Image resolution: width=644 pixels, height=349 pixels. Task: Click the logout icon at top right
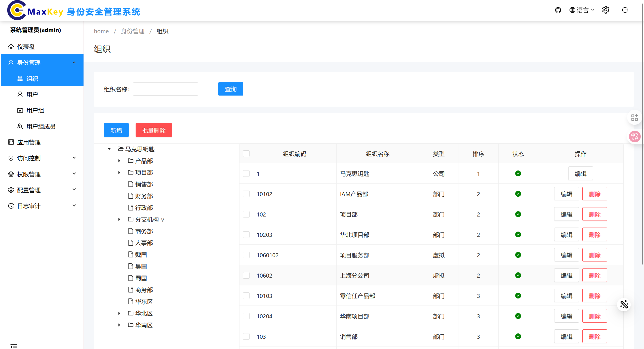[625, 10]
